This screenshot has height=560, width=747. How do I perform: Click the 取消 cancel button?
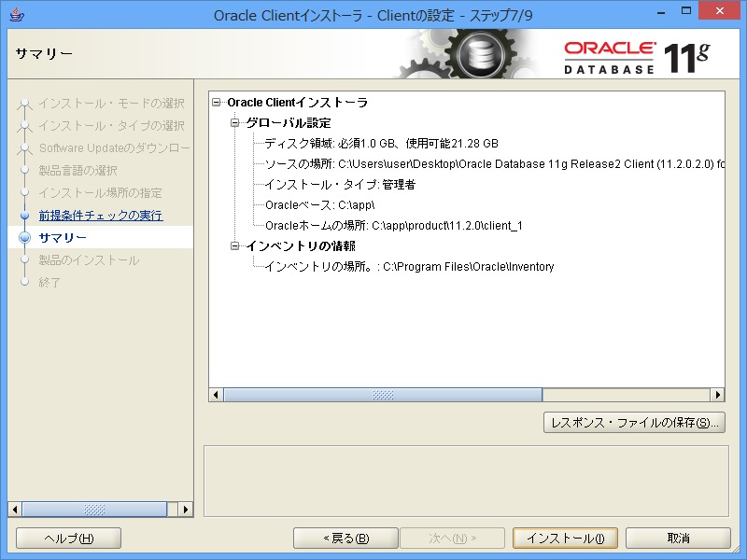(678, 539)
